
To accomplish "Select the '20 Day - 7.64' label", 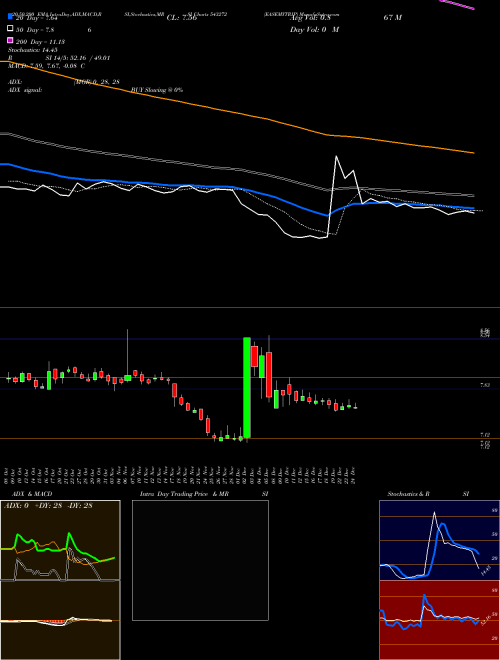I will (36, 18).
